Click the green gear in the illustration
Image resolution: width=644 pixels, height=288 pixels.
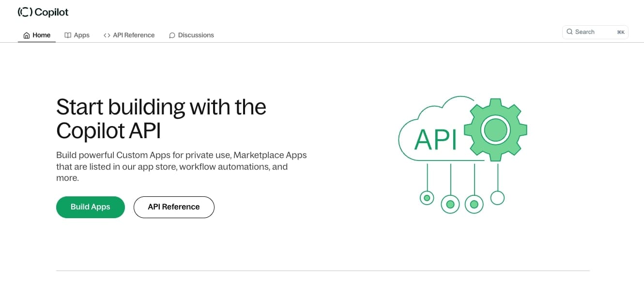[x=495, y=130]
